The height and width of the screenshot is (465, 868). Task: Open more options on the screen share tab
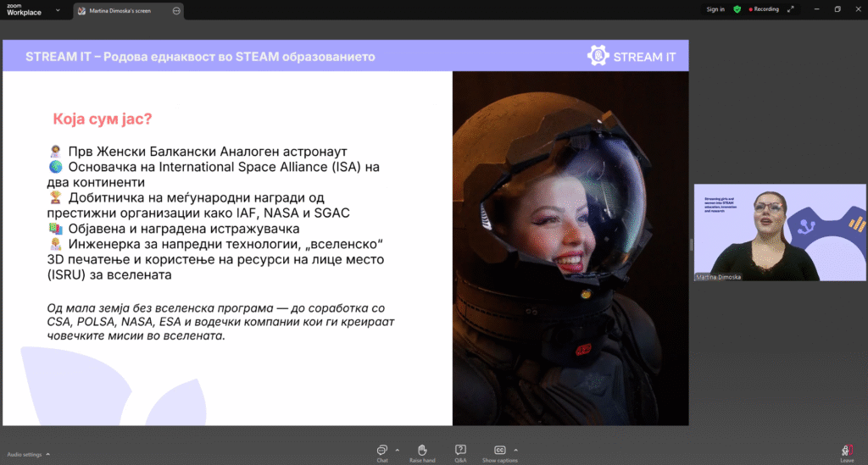[176, 10]
